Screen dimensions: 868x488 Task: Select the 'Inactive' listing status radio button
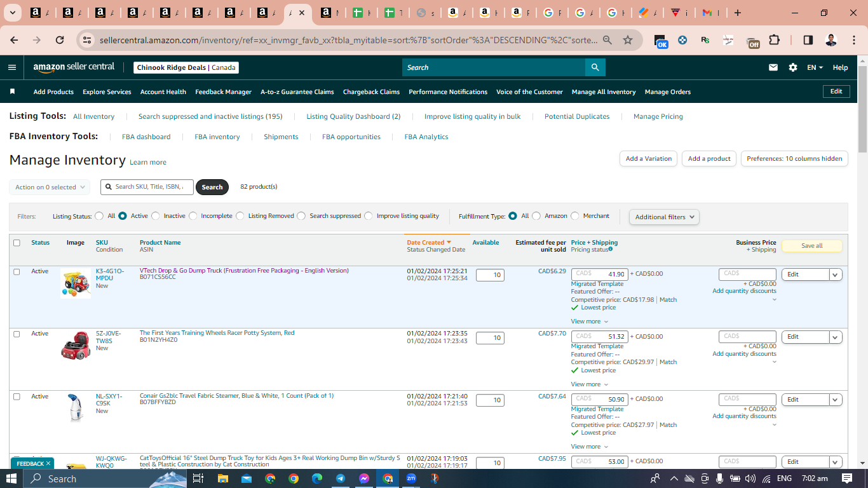(155, 216)
